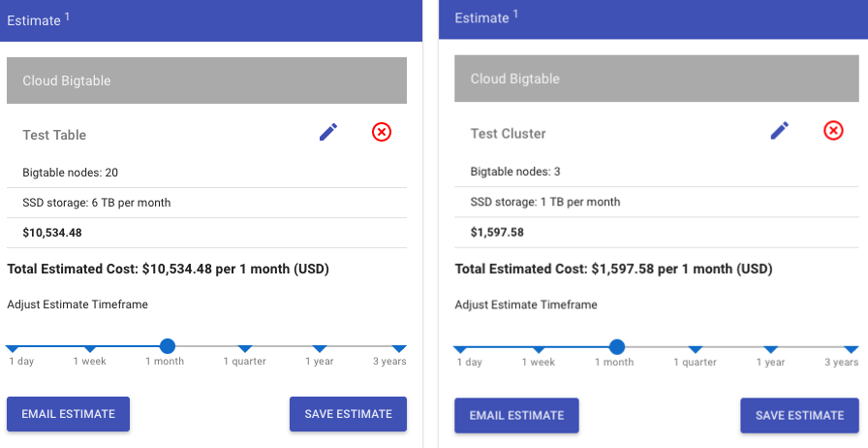Image resolution: width=868 pixels, height=448 pixels.
Task: Choose 1 quarter on left timeframe slider
Action: pos(245,349)
